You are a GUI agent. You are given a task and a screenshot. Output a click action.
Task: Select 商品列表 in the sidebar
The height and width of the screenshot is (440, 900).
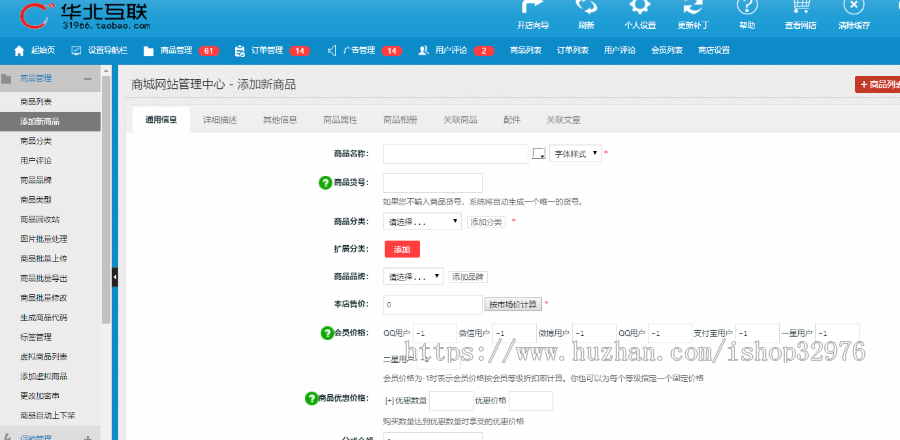pos(36,102)
